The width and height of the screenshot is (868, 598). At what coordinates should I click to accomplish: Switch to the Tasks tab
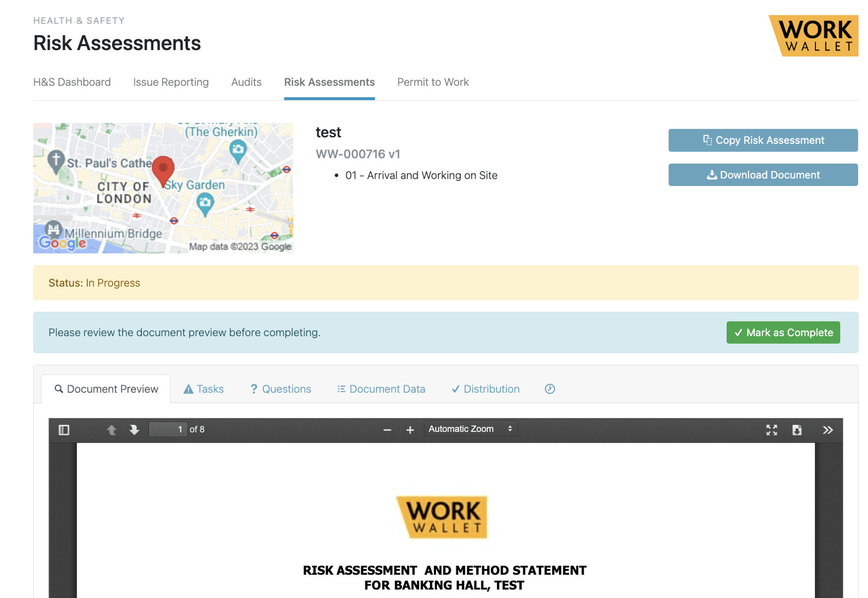click(x=204, y=389)
